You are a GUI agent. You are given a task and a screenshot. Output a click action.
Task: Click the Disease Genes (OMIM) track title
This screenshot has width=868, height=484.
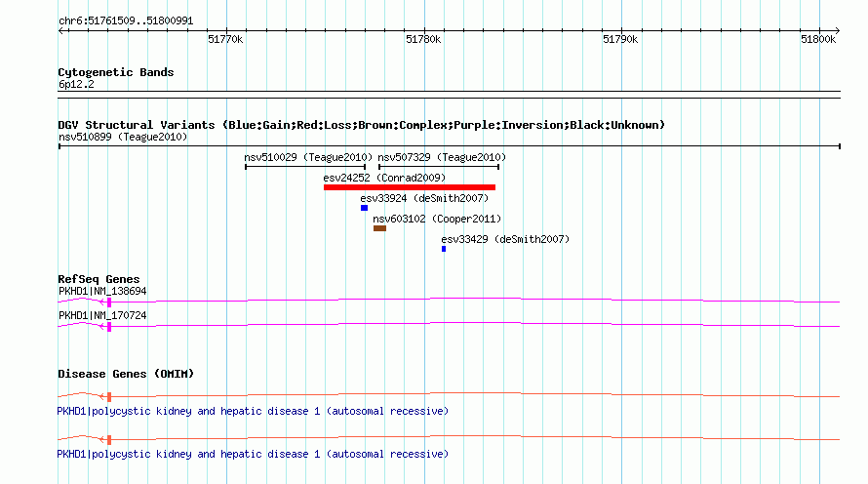point(126,374)
